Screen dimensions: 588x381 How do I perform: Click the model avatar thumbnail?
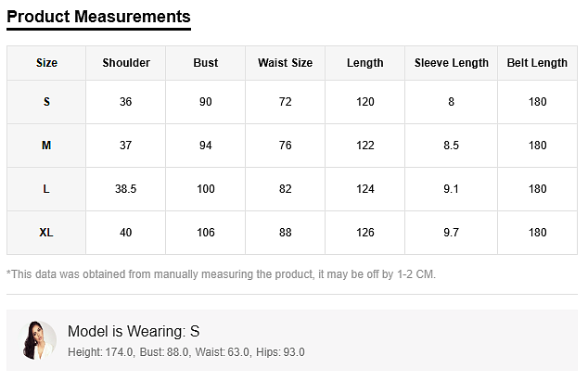pos(39,340)
